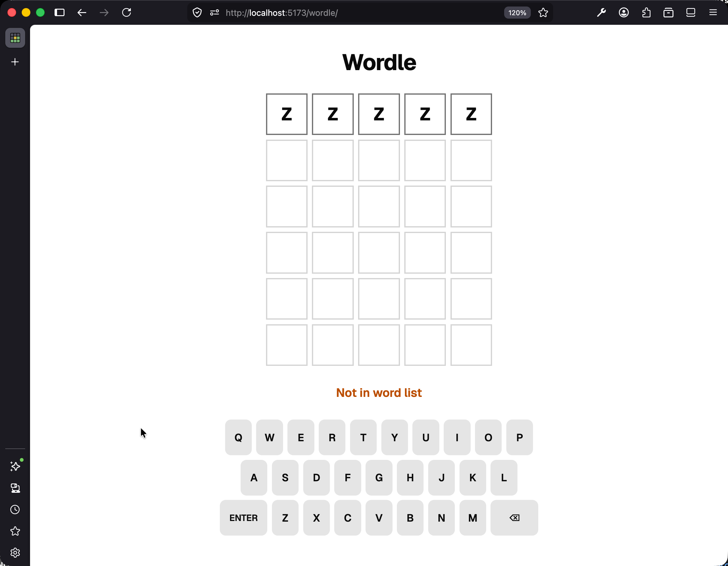
Task: Click the R key on keyboard
Action: [x=332, y=437]
